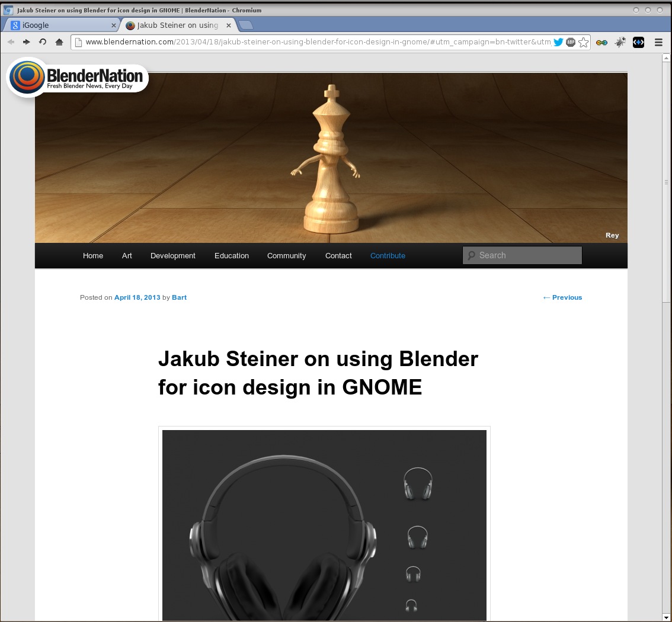
Task: Bookmark this page with the star icon
Action: click(x=583, y=42)
